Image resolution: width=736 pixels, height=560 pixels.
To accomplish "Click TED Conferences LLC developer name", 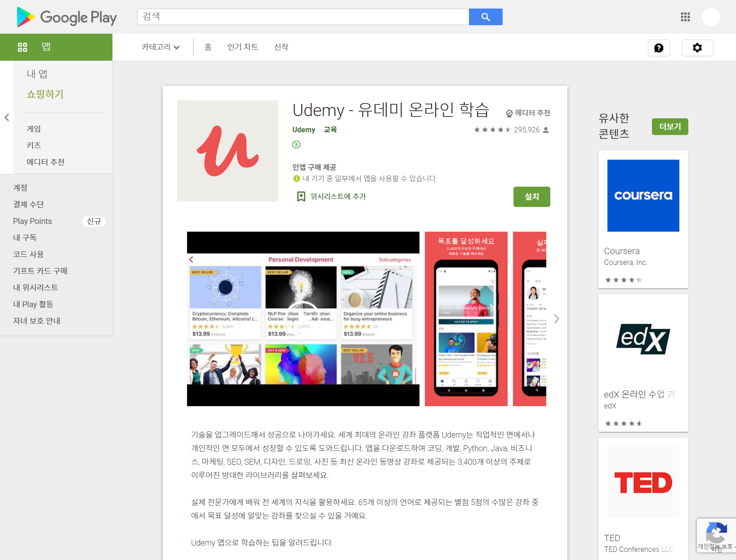I will click(638, 549).
